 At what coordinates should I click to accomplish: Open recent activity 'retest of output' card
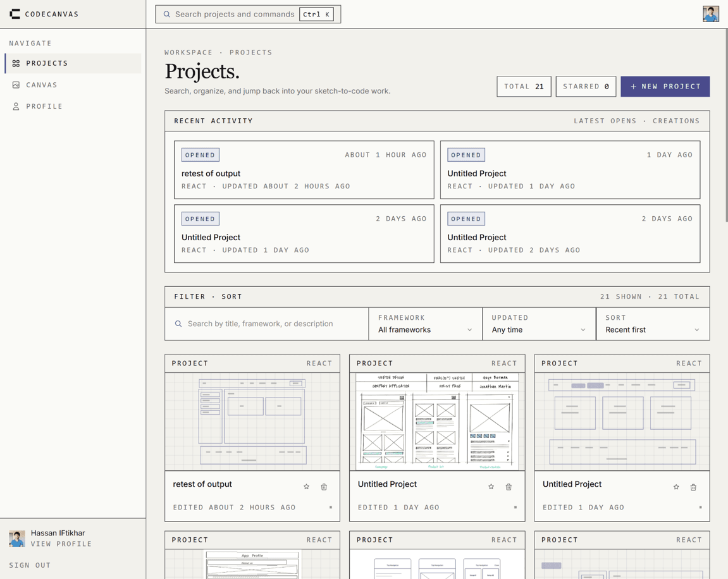(304, 170)
